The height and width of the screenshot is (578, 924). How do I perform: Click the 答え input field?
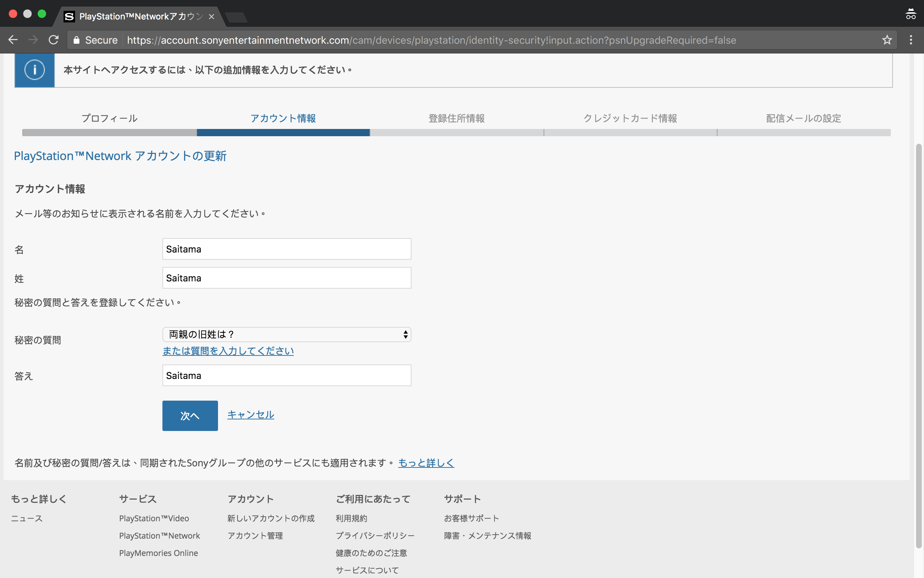(287, 375)
